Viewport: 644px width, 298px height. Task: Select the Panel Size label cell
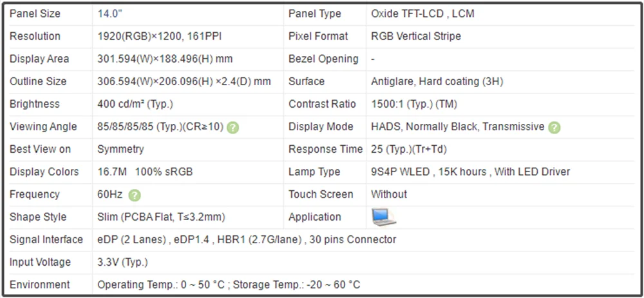(x=35, y=14)
